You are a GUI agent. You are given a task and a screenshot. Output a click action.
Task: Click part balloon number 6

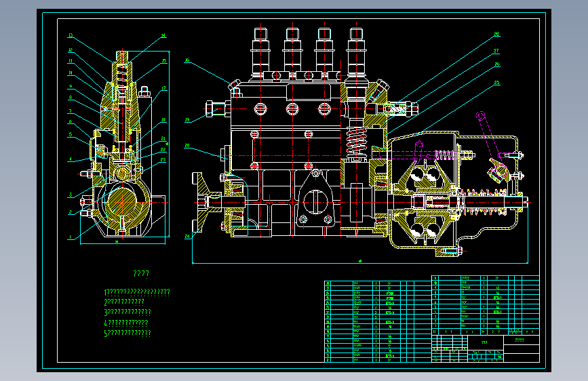click(x=70, y=121)
